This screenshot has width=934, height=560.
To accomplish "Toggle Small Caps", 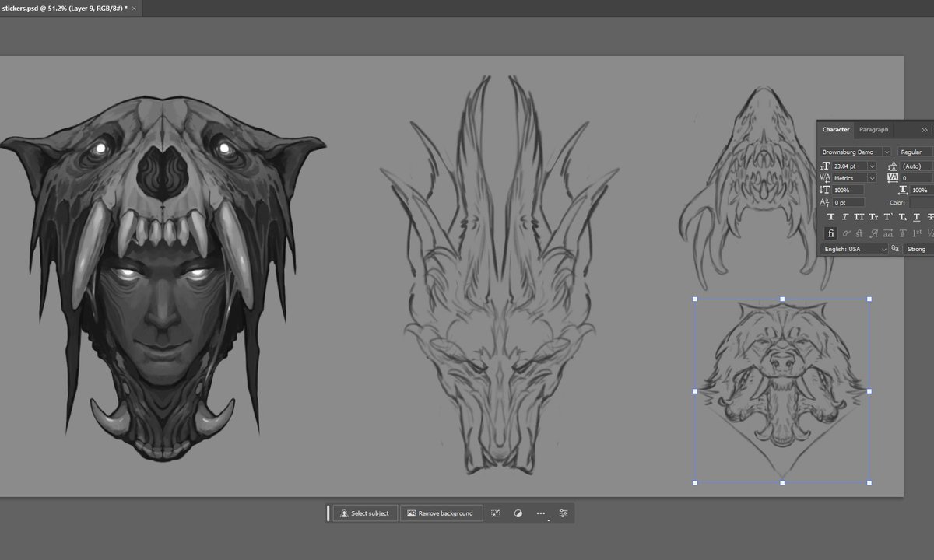I will point(873,217).
